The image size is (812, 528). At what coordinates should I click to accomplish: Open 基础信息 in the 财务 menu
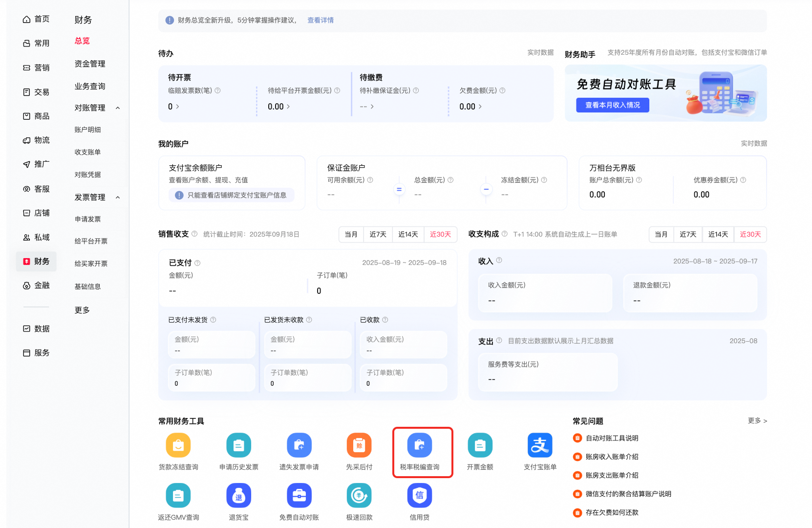click(x=88, y=287)
